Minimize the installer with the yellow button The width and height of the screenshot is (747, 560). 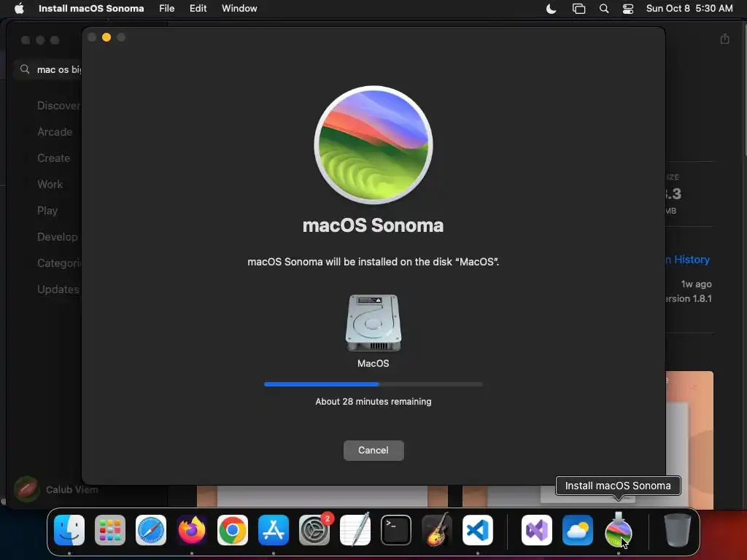click(x=107, y=37)
